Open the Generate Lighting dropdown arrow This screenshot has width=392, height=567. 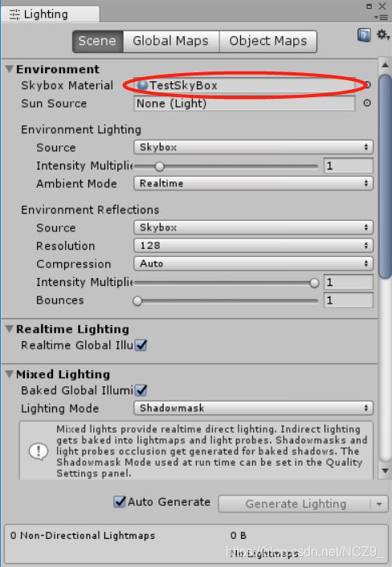click(379, 504)
